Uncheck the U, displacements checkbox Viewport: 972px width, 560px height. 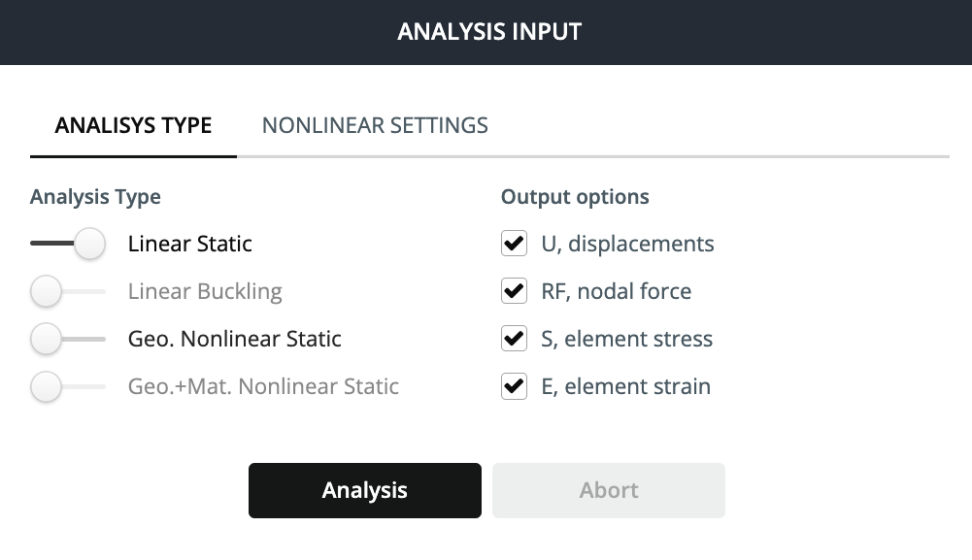514,244
